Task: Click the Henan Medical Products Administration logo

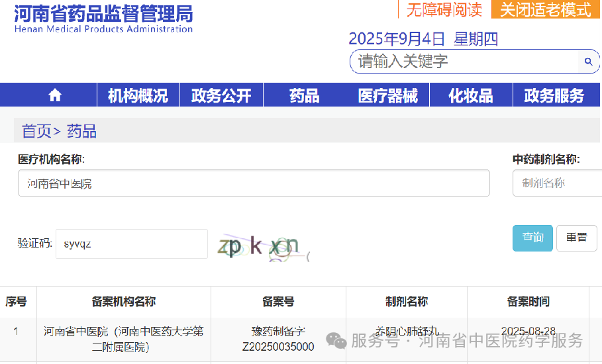Action: tap(103, 18)
